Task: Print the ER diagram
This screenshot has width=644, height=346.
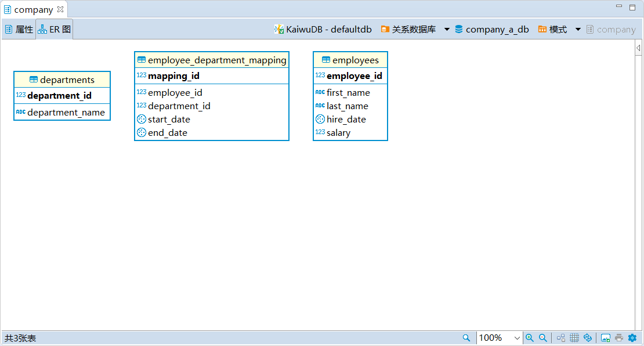Action: pos(619,338)
